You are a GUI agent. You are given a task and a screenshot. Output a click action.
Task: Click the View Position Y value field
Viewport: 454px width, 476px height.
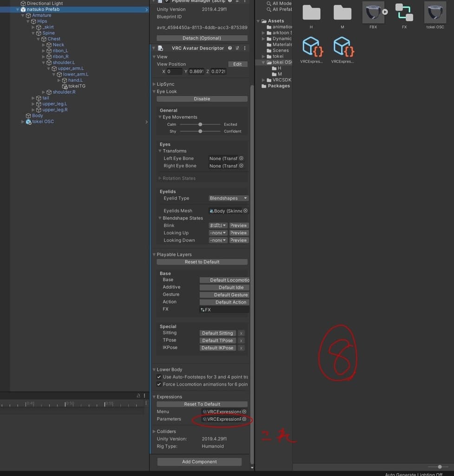[196, 72]
